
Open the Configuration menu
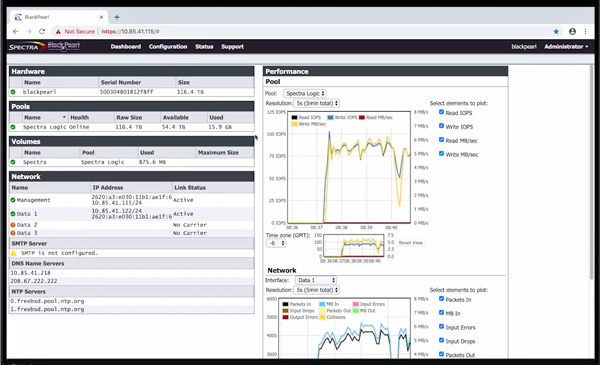pyautogui.click(x=168, y=47)
